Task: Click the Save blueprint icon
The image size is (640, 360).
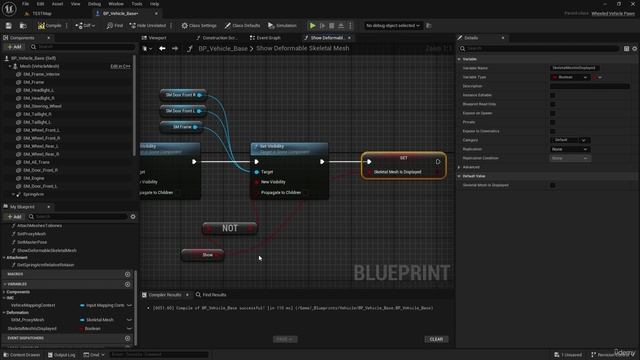Action: tap(9, 26)
